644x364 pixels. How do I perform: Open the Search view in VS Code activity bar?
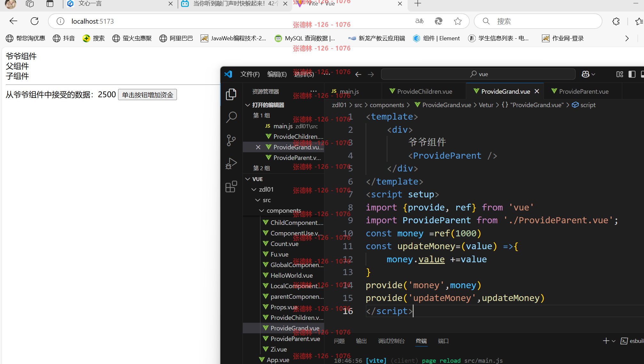click(231, 117)
